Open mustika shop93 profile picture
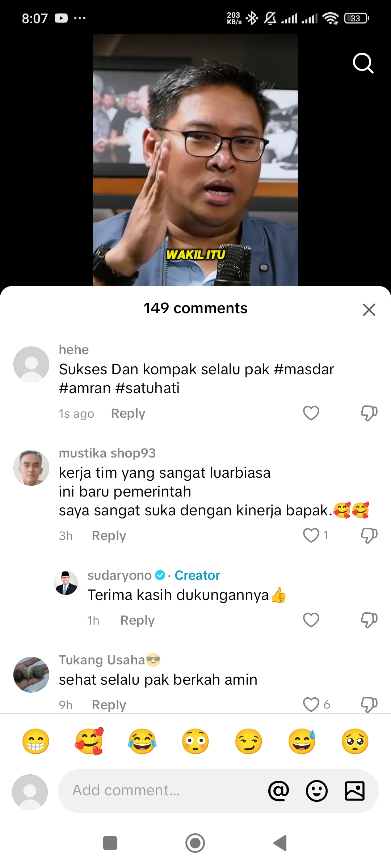The image size is (391, 868). pos(31,468)
